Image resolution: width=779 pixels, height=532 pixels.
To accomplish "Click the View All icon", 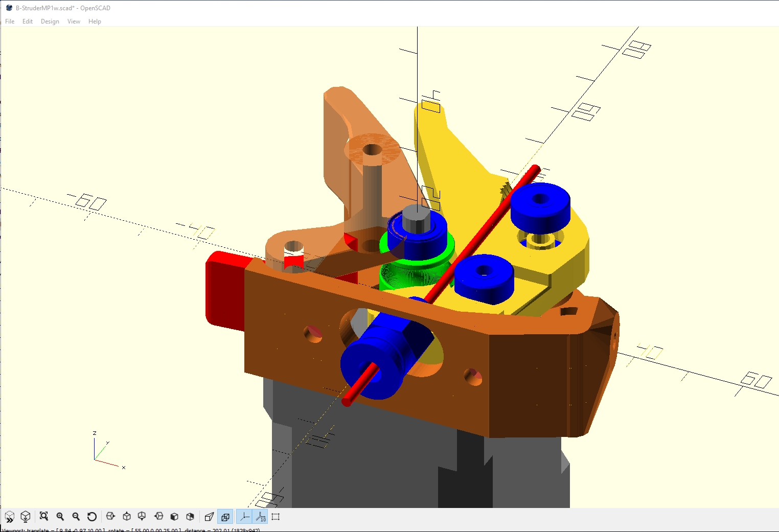I will click(44, 517).
